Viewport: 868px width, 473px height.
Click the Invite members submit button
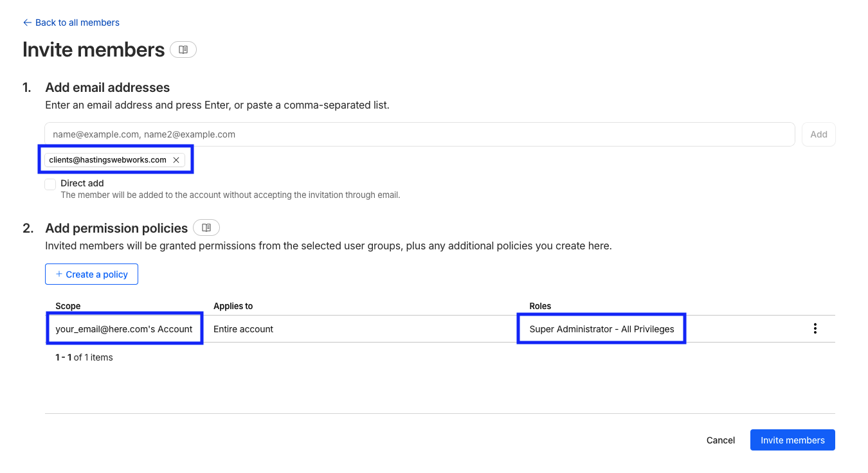tap(792, 440)
